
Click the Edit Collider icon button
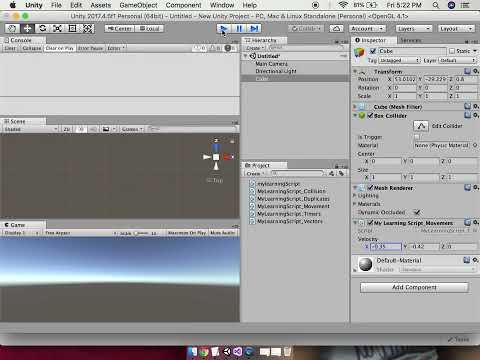pyautogui.click(x=421, y=126)
